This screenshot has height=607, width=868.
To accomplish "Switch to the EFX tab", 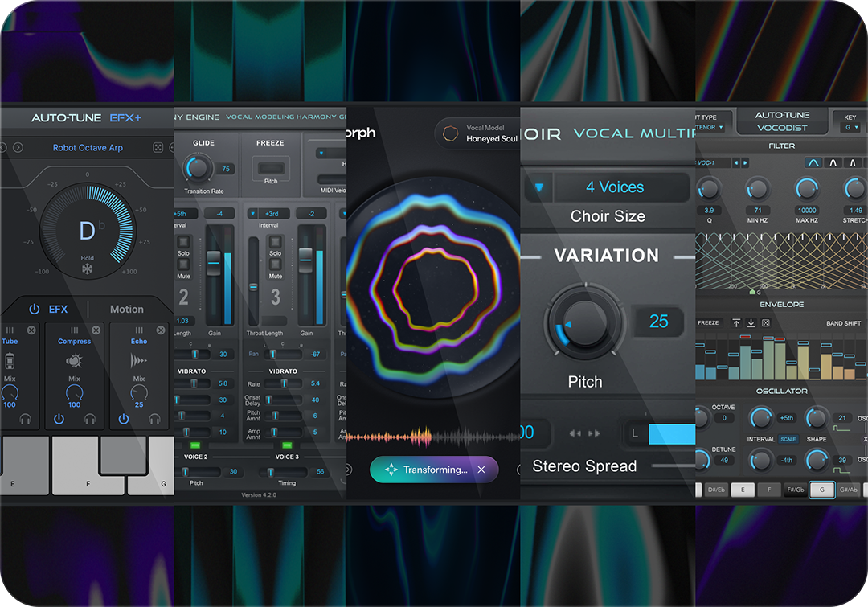I will tap(58, 309).
